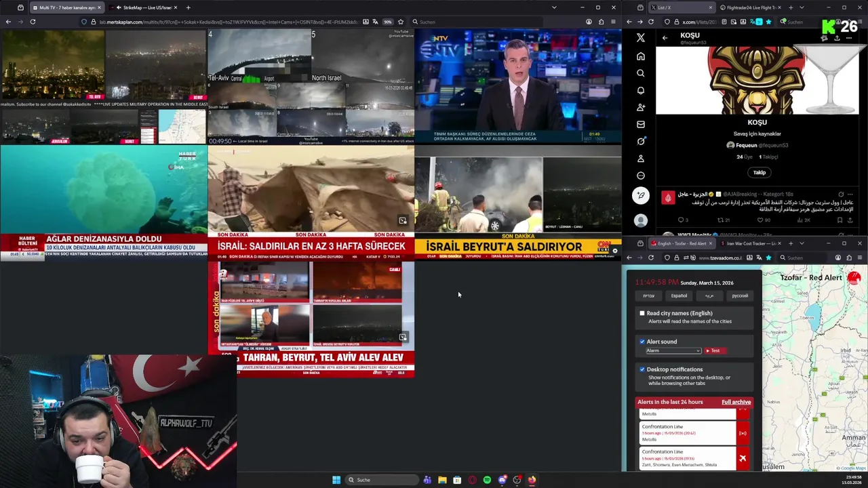
Task: Switch Red Alert language to Hebrew
Action: click(x=648, y=296)
